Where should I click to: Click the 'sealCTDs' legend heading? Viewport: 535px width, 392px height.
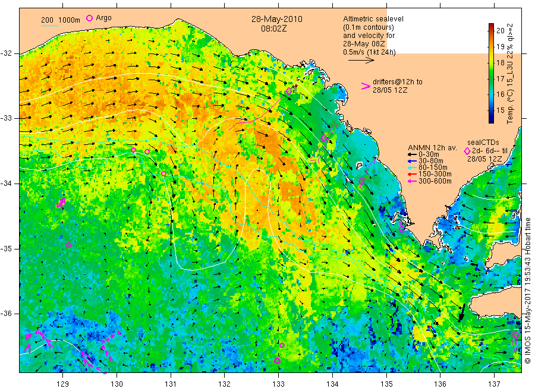[483, 143]
